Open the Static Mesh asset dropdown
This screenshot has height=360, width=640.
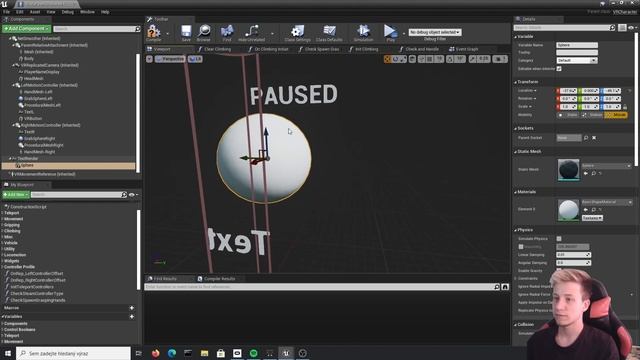607,166
